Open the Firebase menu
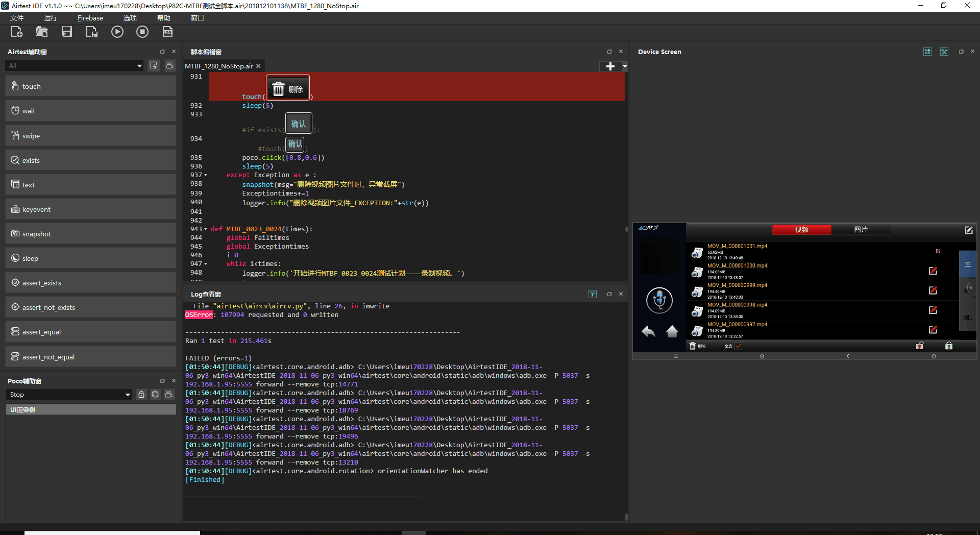 [90, 17]
